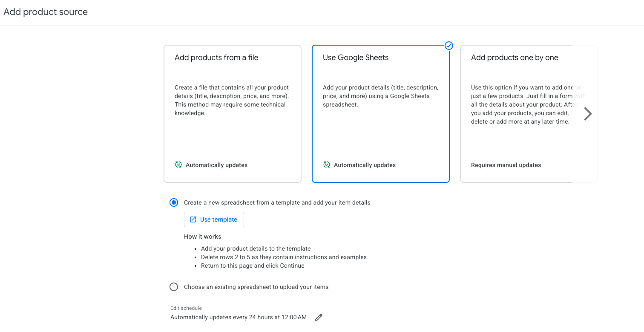Click the How it works heading
Screen dimensions: 644x332
click(x=202, y=237)
